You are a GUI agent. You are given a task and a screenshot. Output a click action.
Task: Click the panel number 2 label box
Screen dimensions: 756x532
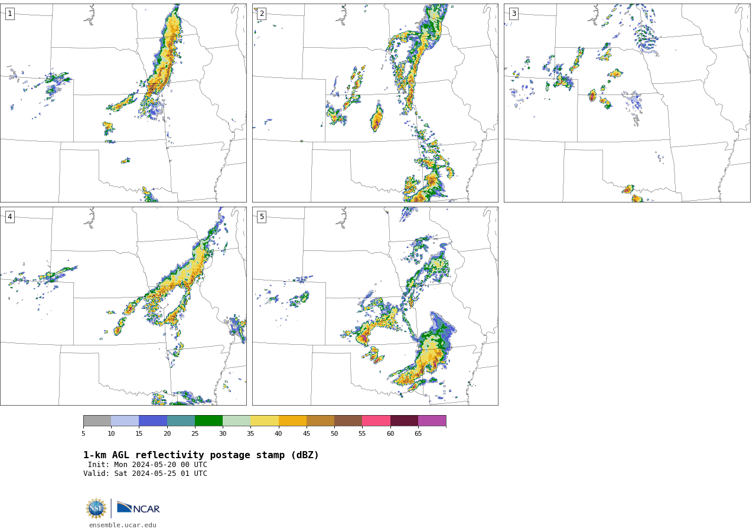[x=262, y=14]
